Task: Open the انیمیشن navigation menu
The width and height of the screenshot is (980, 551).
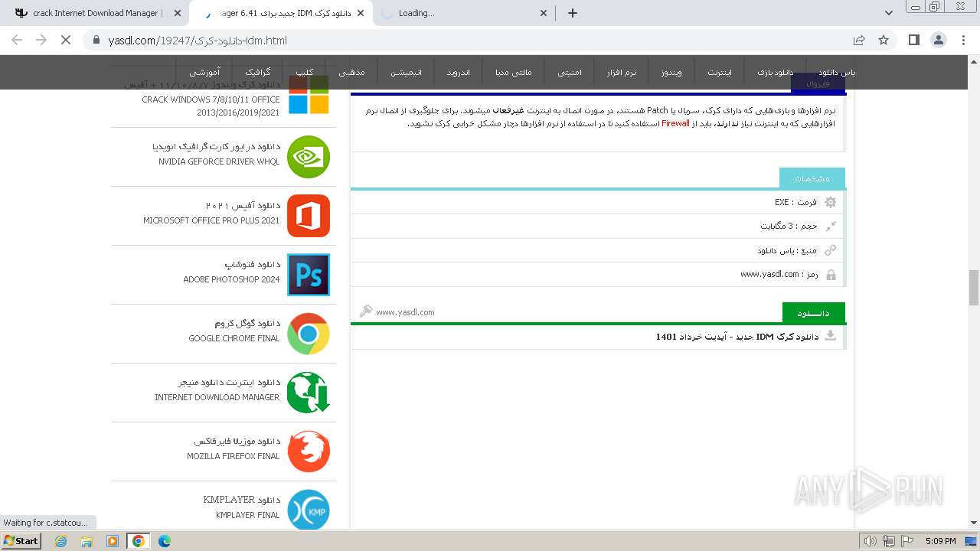Action: pyautogui.click(x=407, y=73)
